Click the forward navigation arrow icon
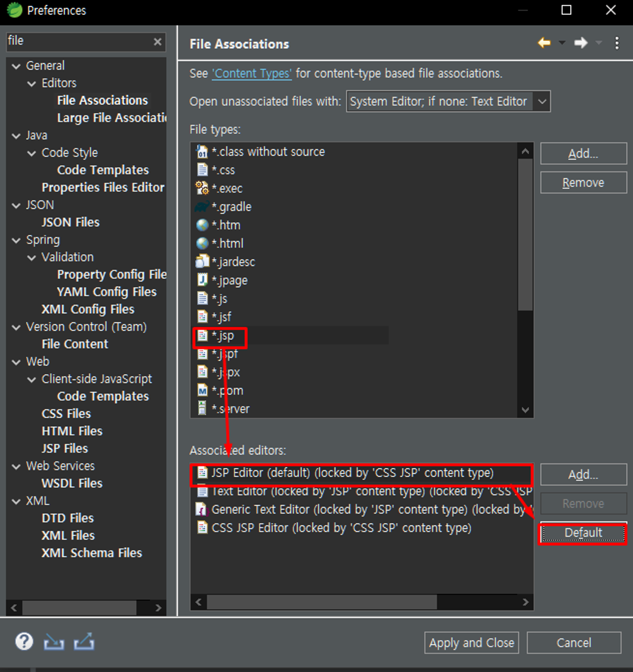633x672 pixels. pos(581,43)
